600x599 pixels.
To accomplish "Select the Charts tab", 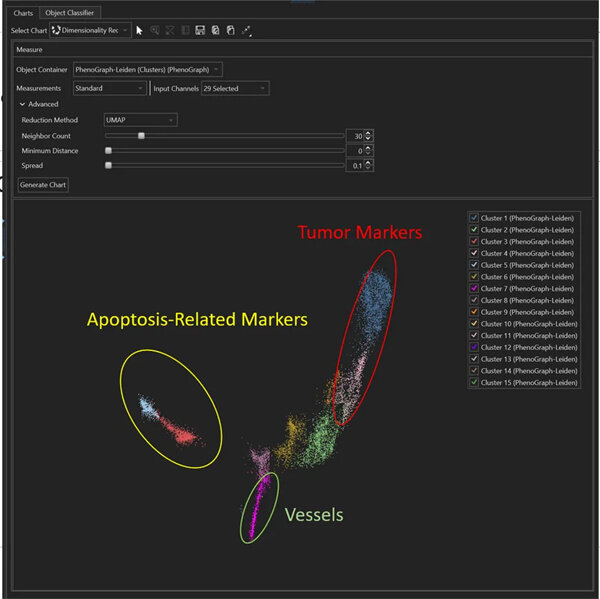I will 23,12.
